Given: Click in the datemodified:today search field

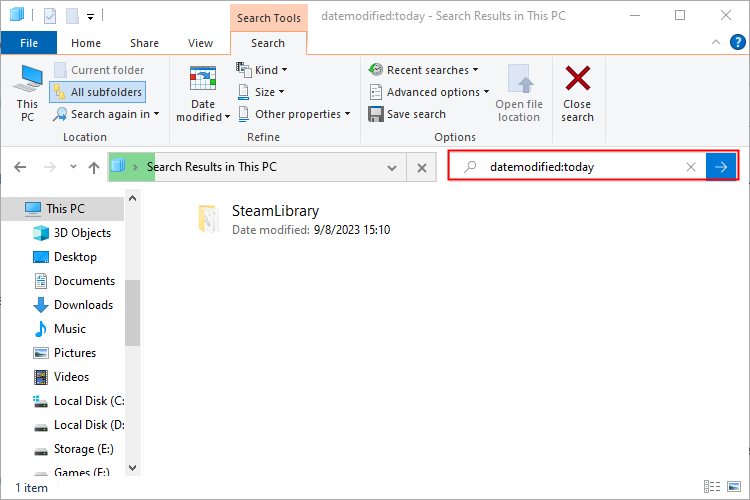Looking at the screenshot, I should click(x=580, y=167).
